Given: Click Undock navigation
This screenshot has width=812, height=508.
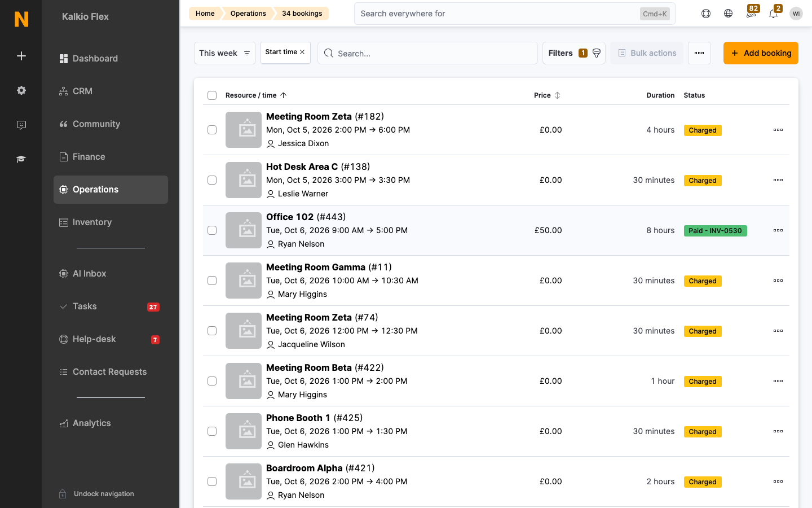Looking at the screenshot, I should click(x=96, y=494).
